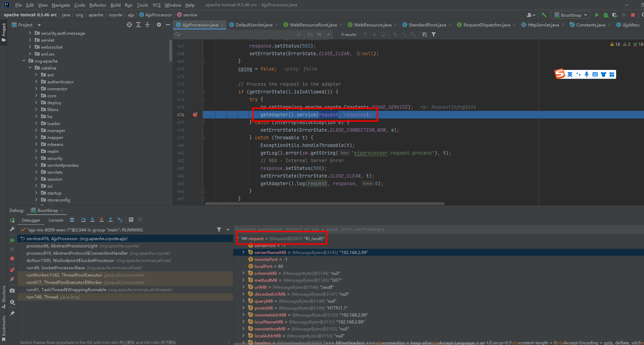The image size is (644, 345).
Task: Open BootStrap run configuration dropdown
Action: click(571, 15)
